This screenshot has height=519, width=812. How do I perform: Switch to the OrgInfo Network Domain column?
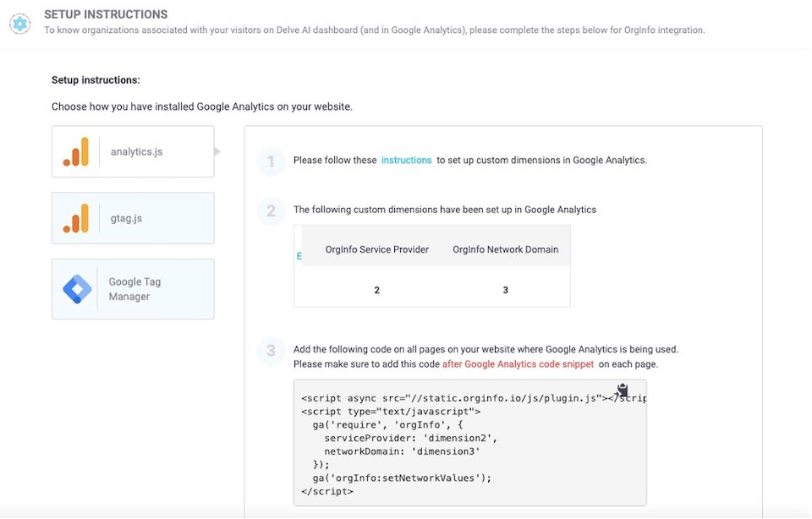click(x=505, y=249)
